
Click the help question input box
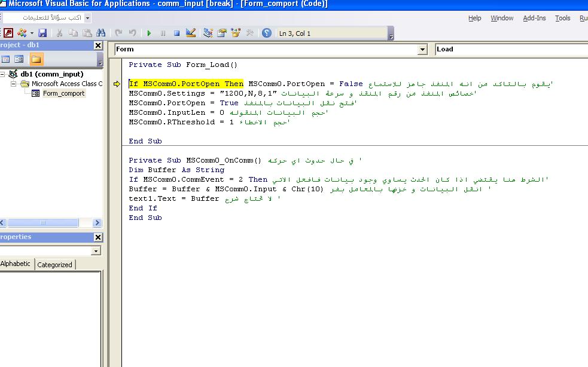click(42, 17)
